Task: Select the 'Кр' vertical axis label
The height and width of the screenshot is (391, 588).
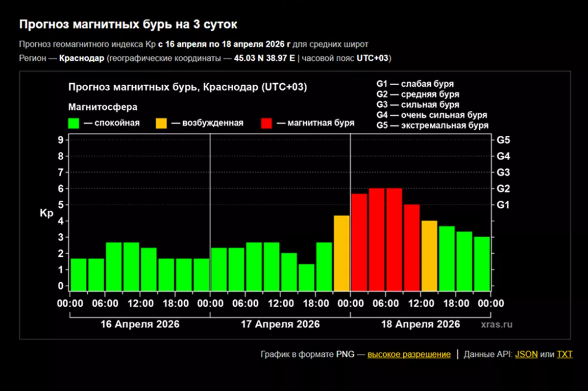Action: pyautogui.click(x=46, y=213)
